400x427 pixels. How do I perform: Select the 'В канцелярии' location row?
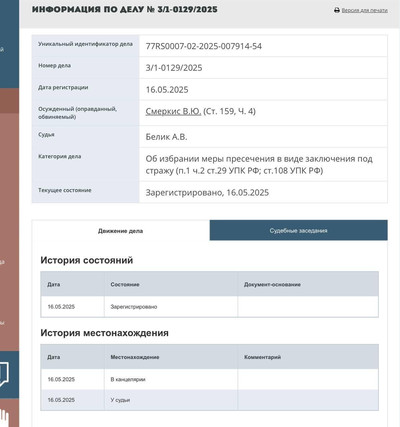210,379
